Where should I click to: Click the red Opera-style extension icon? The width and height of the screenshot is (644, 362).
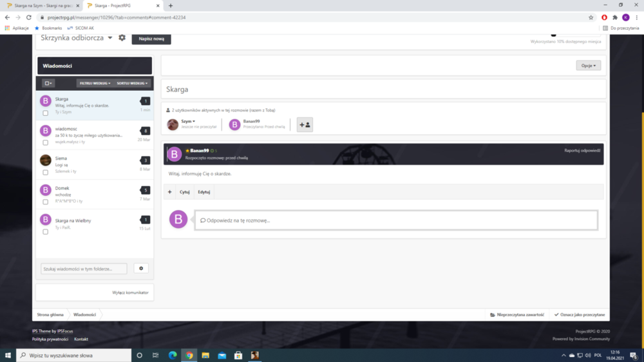604,17
